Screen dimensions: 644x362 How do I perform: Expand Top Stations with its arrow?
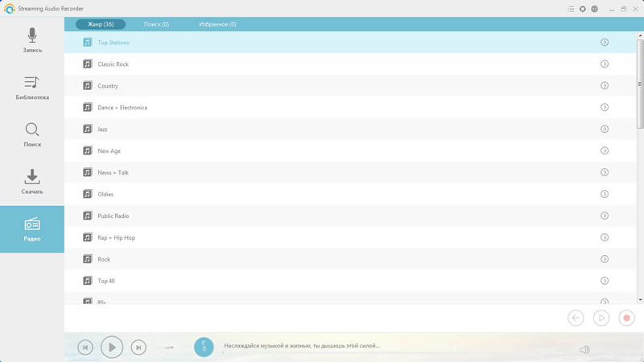(605, 43)
